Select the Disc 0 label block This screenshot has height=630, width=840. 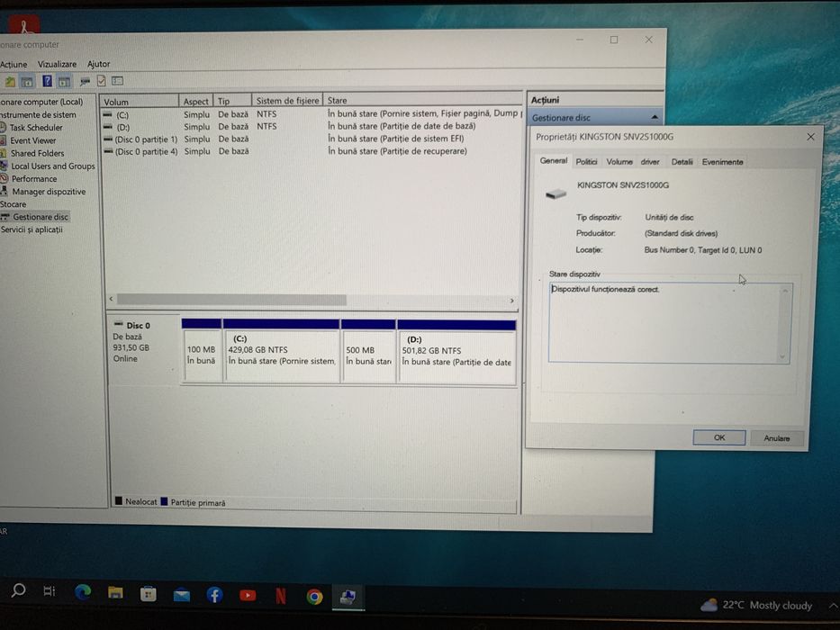[145, 350]
